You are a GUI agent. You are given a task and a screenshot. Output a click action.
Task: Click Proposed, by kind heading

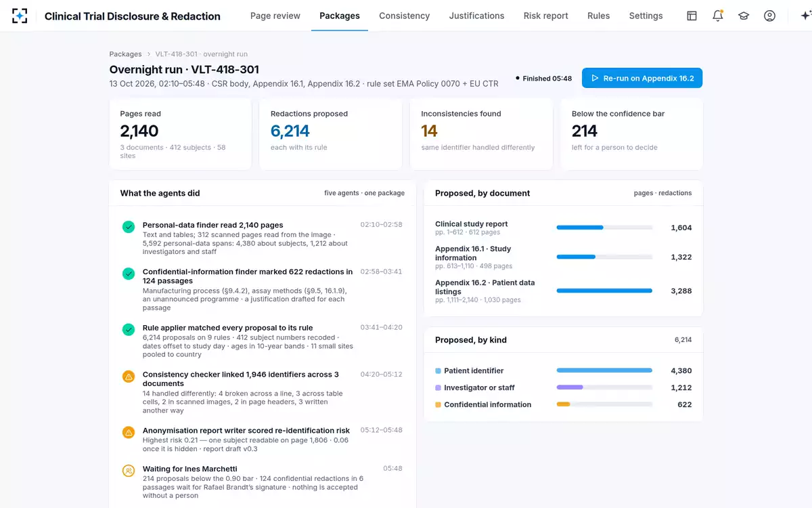pyautogui.click(x=471, y=340)
